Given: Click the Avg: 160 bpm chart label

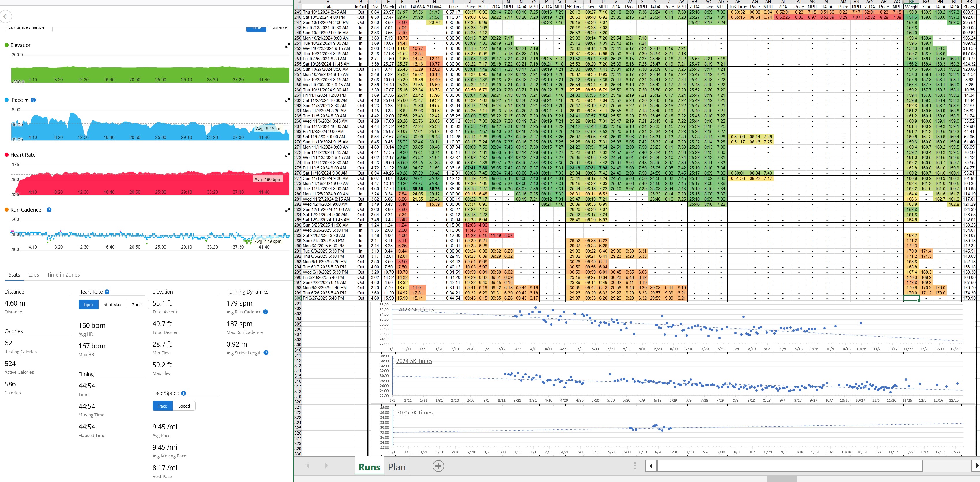Looking at the screenshot, I should [268, 180].
